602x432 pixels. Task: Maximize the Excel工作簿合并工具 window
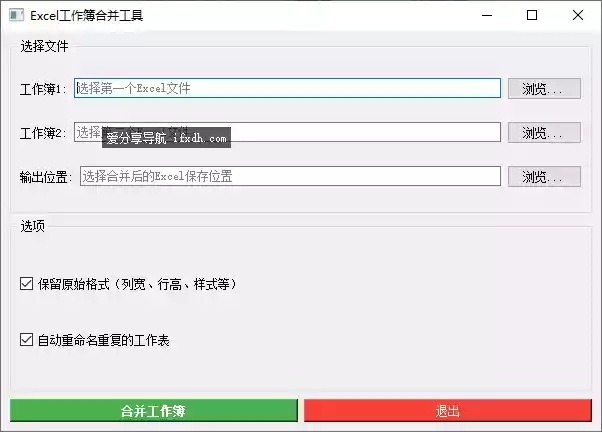pos(532,15)
